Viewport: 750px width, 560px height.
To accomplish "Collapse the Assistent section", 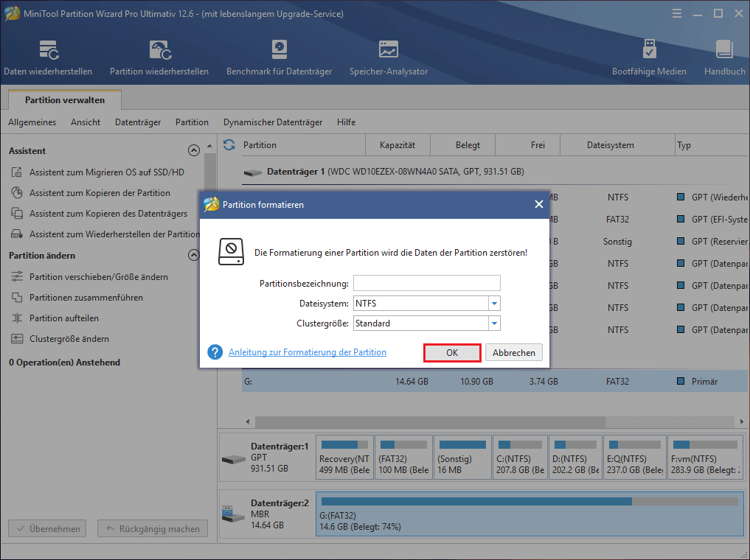I will coord(194,150).
